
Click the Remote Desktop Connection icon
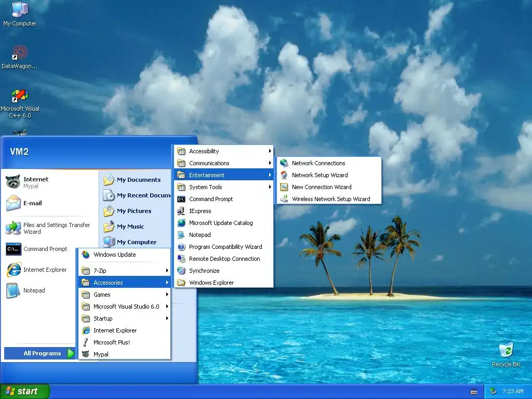tap(181, 259)
